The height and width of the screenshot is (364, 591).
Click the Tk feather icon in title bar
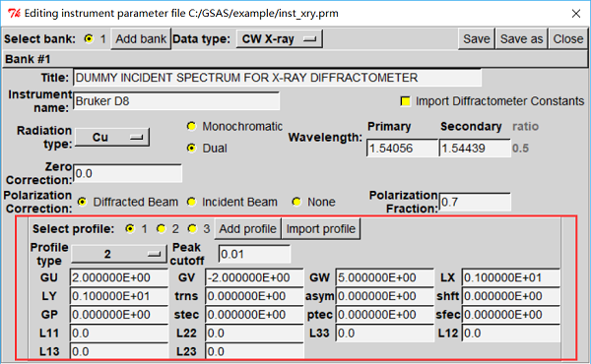coord(14,13)
